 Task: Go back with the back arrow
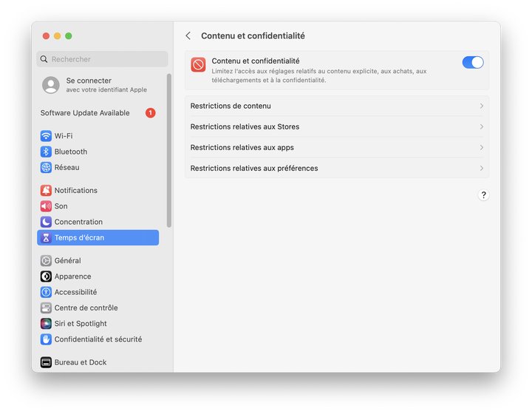[x=188, y=36]
